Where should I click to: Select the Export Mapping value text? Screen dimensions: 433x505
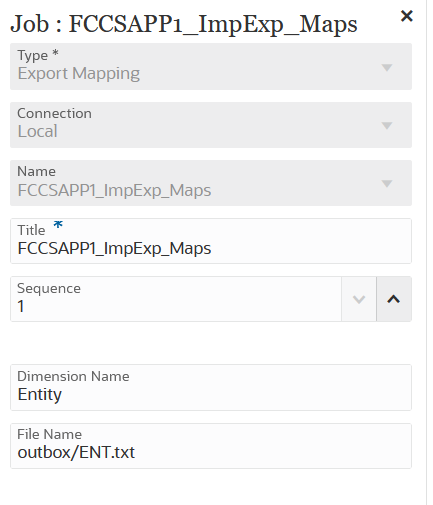click(79, 74)
